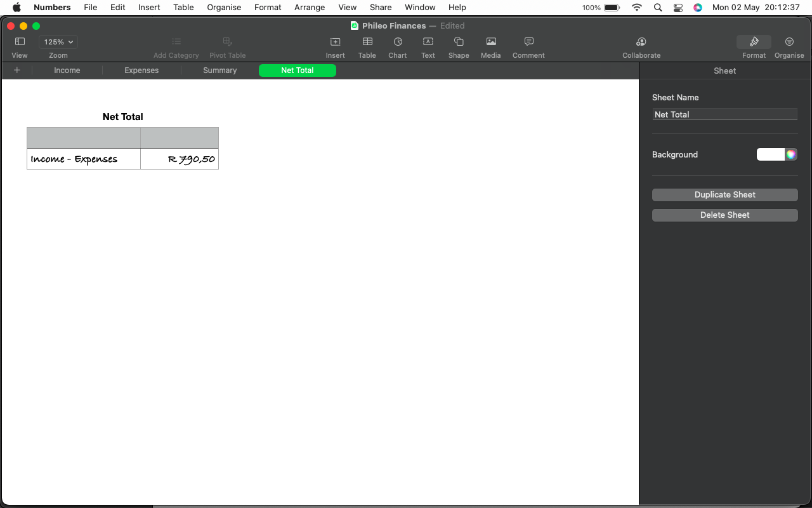
Task: Add a new Table from toolbar
Action: pos(367,42)
